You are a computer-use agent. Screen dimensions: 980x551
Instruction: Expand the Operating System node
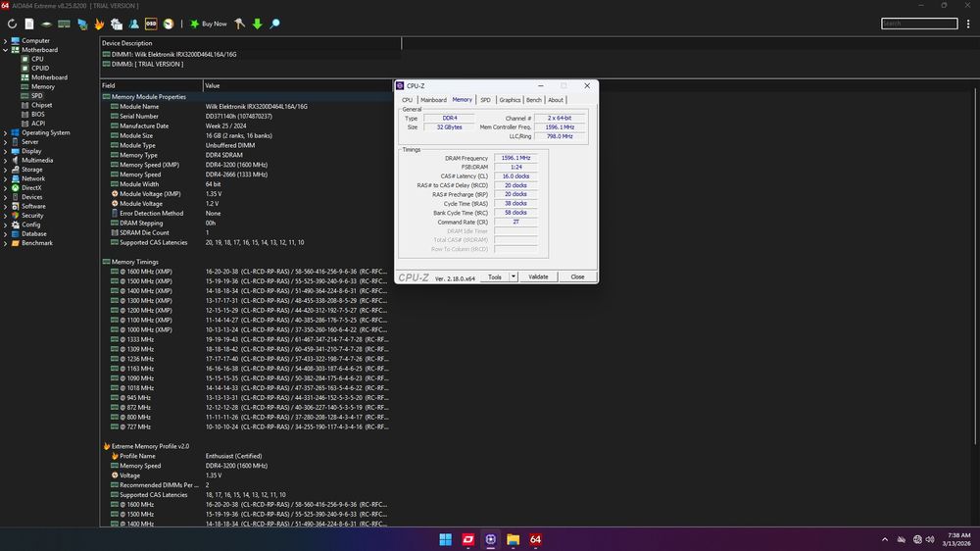click(6, 132)
